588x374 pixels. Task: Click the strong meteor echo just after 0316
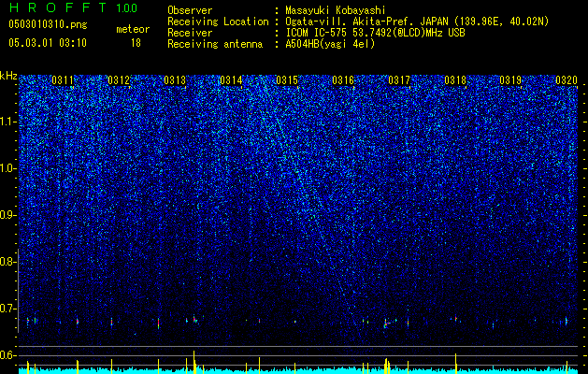point(387,323)
